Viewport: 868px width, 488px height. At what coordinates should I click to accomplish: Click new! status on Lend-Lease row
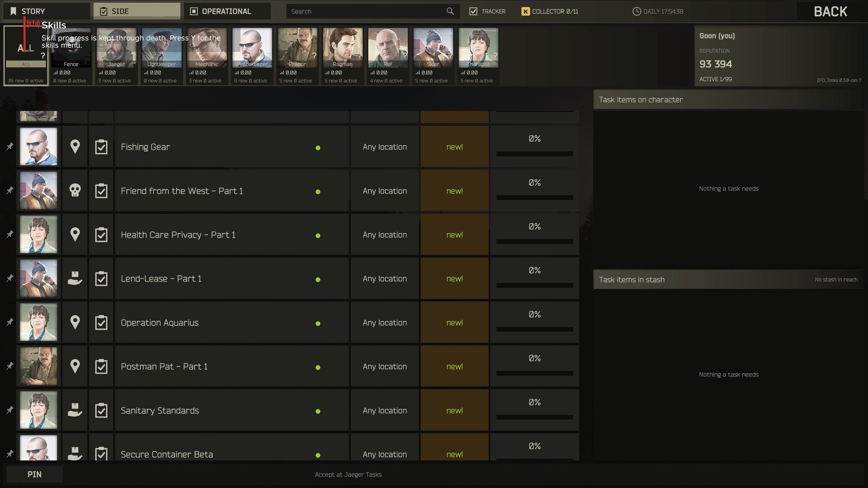point(454,278)
